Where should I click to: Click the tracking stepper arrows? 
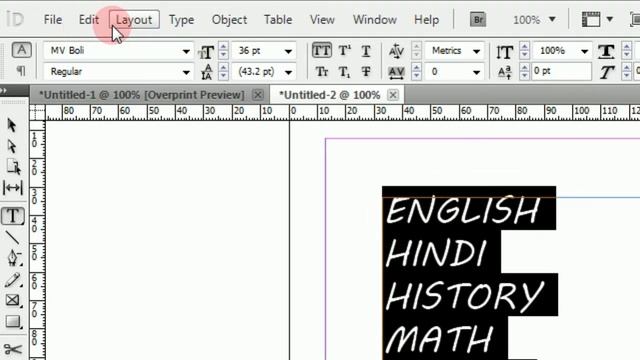click(x=416, y=72)
